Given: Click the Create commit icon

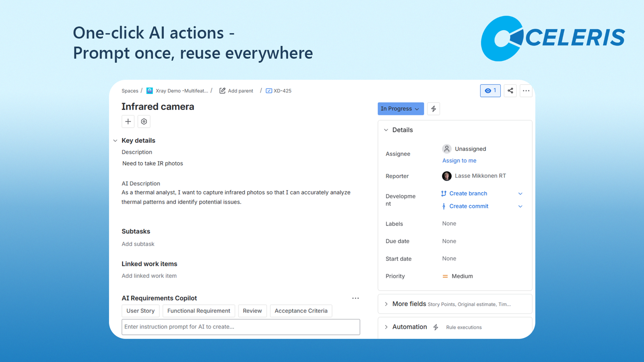Looking at the screenshot, I should tap(443, 206).
